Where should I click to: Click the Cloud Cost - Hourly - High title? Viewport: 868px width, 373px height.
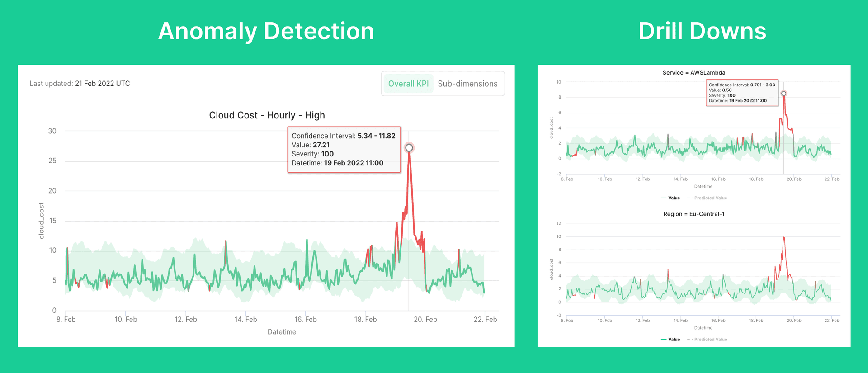click(x=267, y=115)
